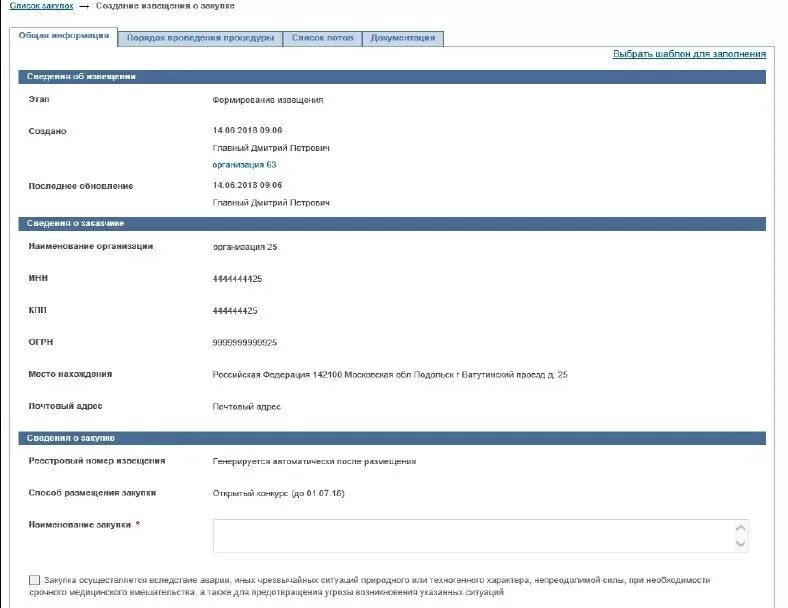Screen dimensions: 788x608
Task: Click the up arrow in Наименование закупки field
Action: (x=740, y=528)
